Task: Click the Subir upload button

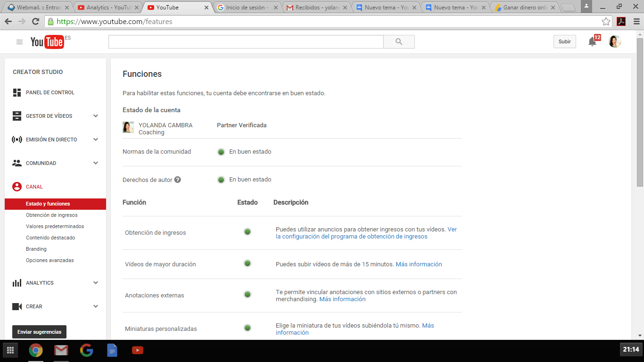Action: [x=565, y=41]
